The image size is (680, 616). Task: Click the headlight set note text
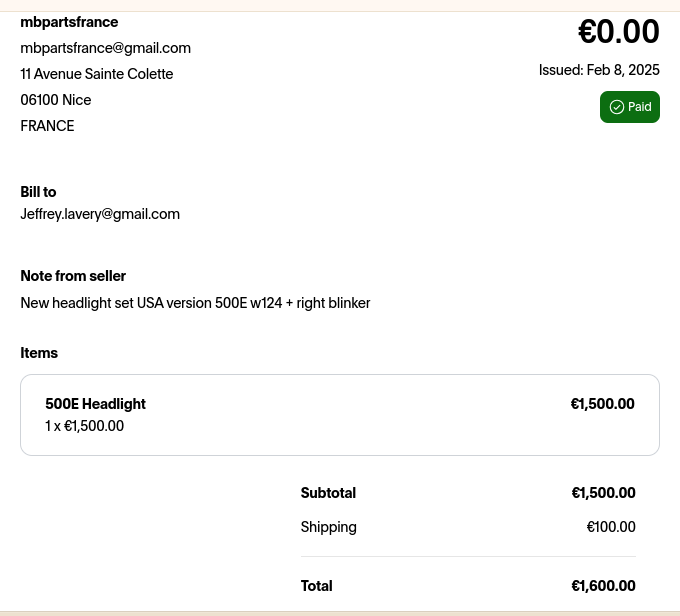[x=195, y=303]
